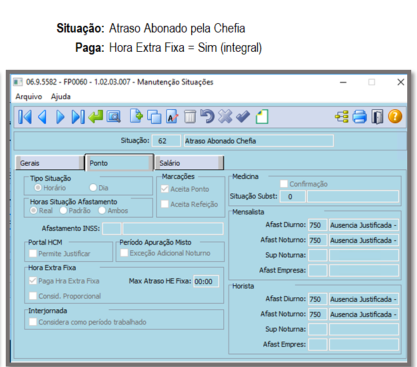Click the previous record arrow
417x367 pixels.
[x=42, y=117]
